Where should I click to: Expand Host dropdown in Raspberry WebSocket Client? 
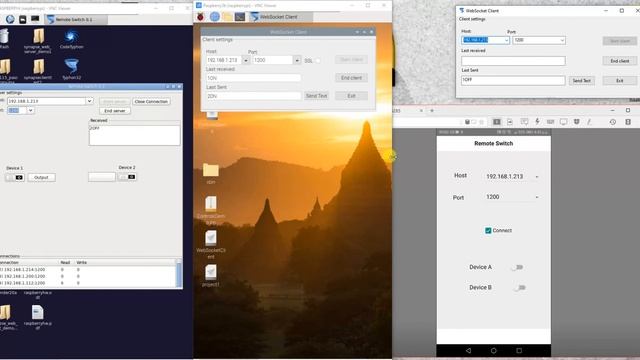[246, 60]
